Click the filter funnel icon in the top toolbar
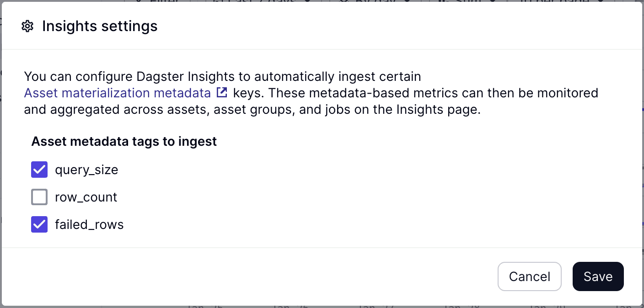 point(139,2)
